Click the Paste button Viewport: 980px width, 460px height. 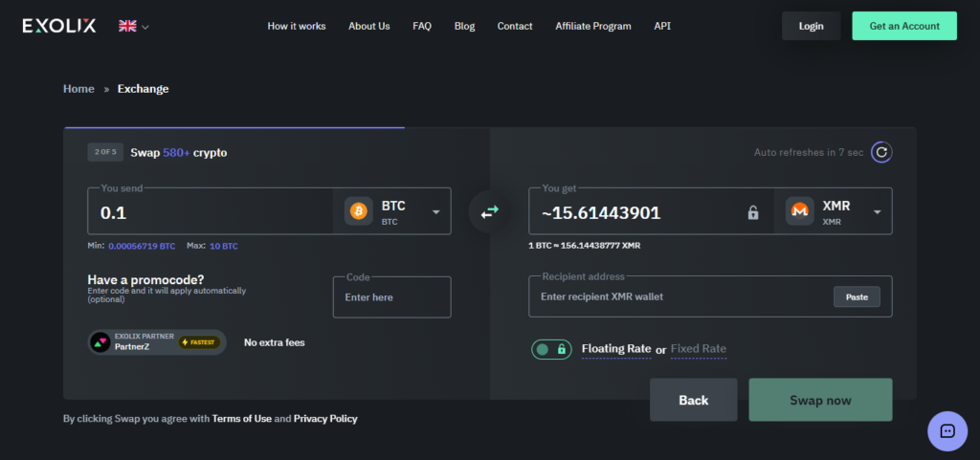point(857,297)
